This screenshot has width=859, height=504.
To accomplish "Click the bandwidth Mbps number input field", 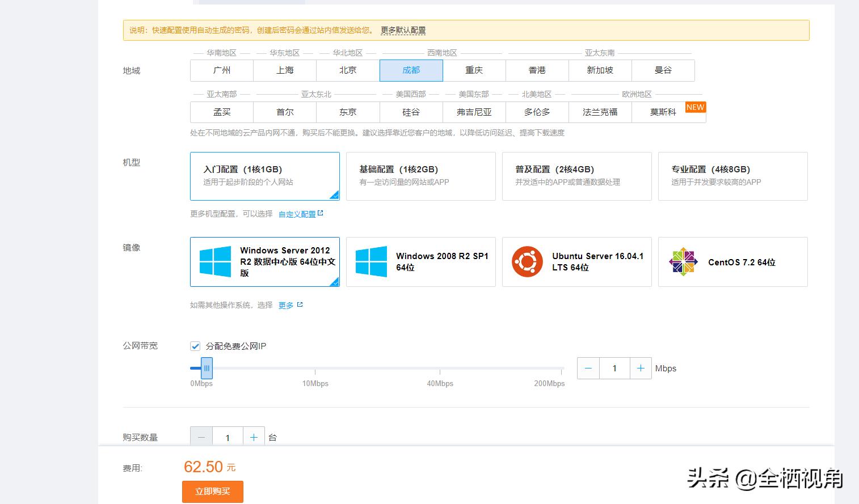I will pyautogui.click(x=614, y=369).
